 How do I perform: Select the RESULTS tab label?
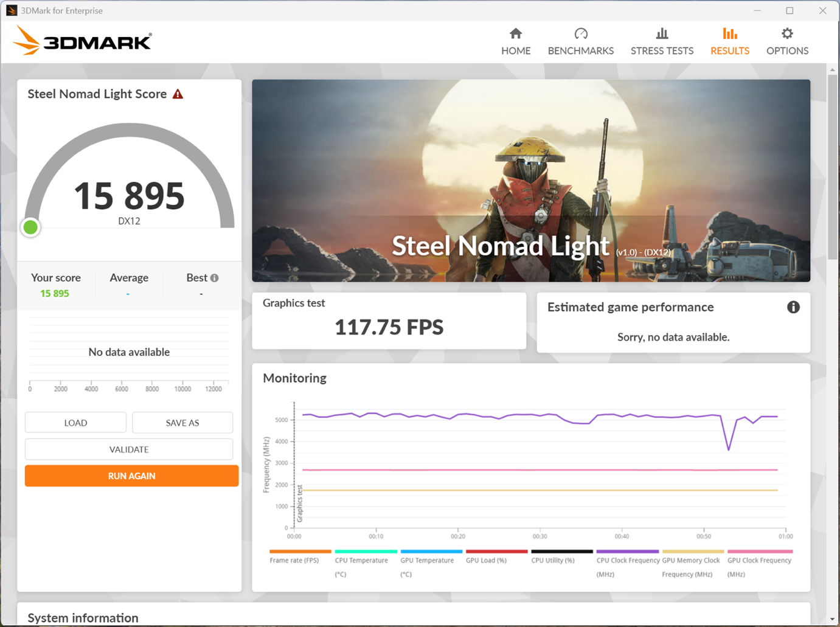730,51
